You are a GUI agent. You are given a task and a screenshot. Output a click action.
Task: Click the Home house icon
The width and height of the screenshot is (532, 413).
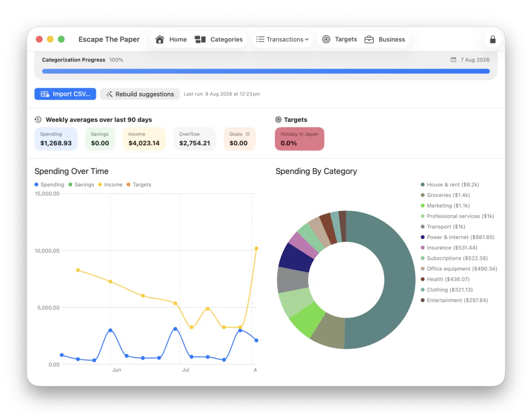[160, 39]
